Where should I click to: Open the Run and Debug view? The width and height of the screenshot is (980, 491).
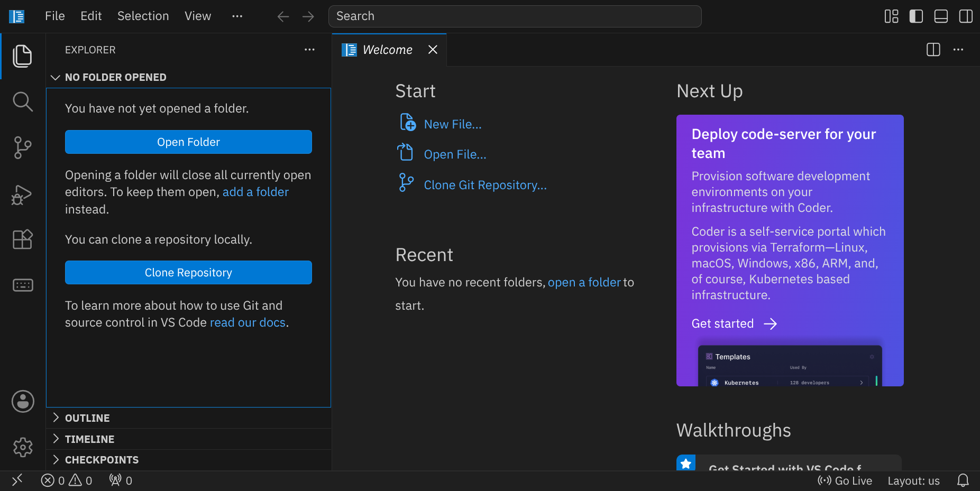(x=22, y=194)
